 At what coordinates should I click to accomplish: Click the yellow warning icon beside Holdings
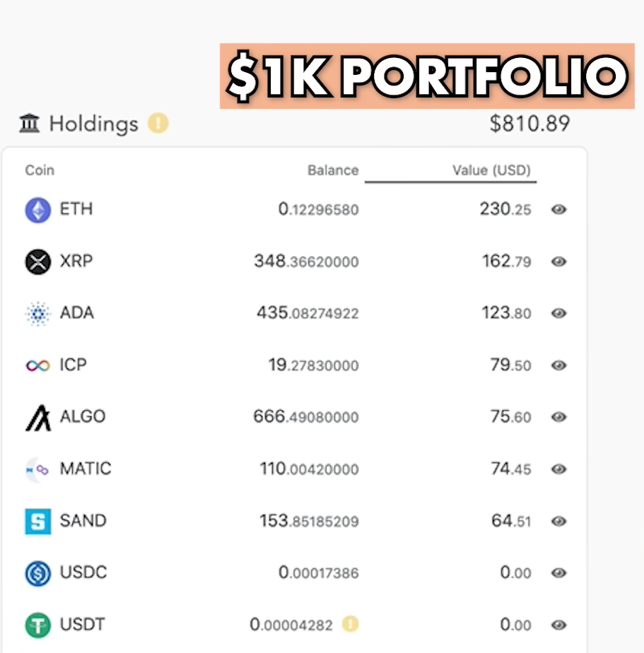pos(158,123)
